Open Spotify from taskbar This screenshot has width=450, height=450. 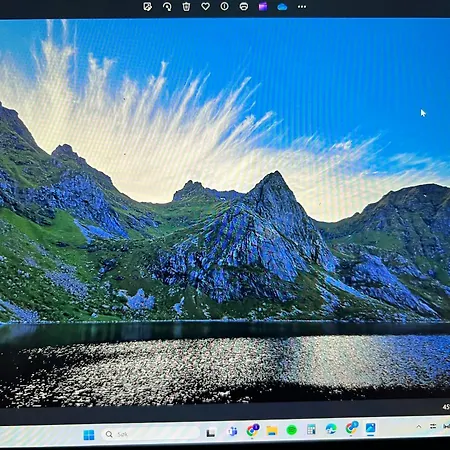coord(292,430)
